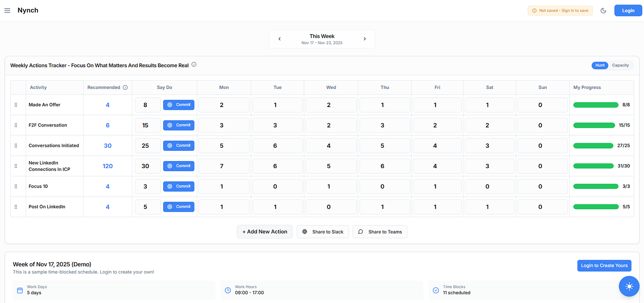
Task: Click the My Progress column header
Action: coord(587,88)
